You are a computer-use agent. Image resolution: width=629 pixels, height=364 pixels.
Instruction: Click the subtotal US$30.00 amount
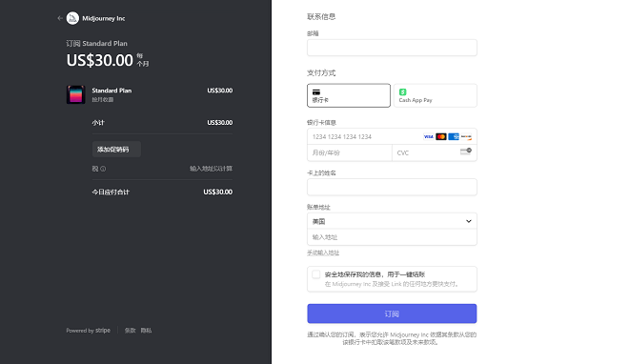click(x=220, y=123)
